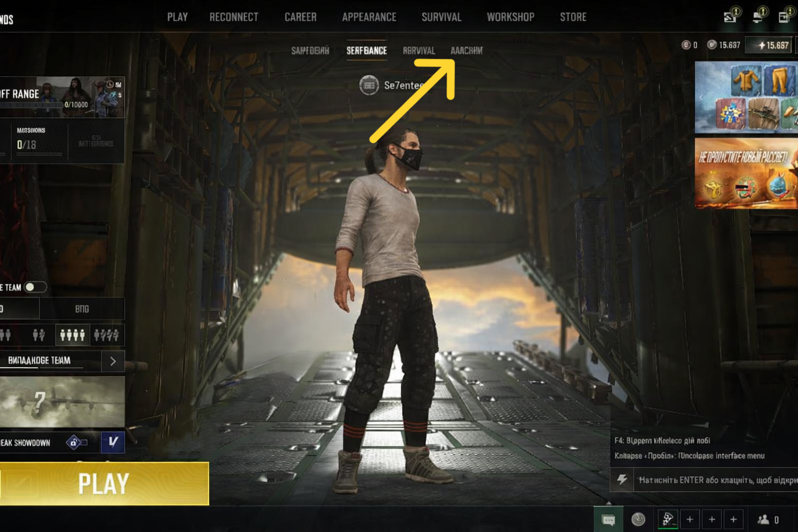Choose the BПG perspective option
The height and width of the screenshot is (532, 798).
tap(82, 309)
